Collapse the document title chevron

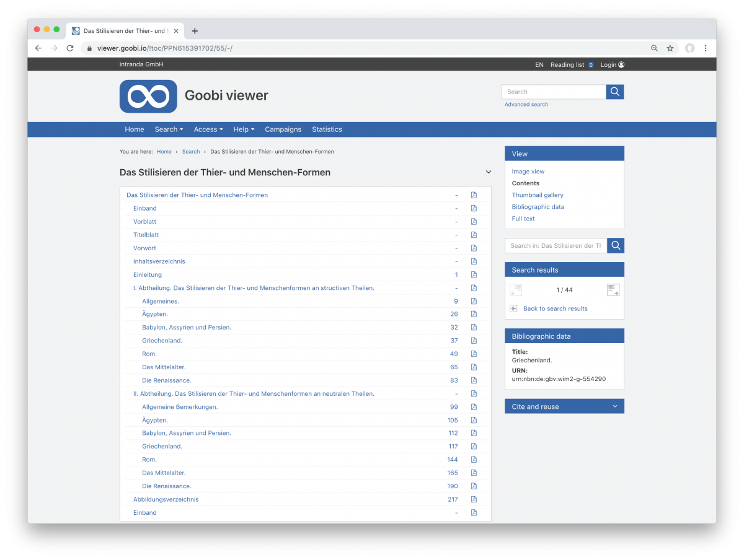coord(488,172)
